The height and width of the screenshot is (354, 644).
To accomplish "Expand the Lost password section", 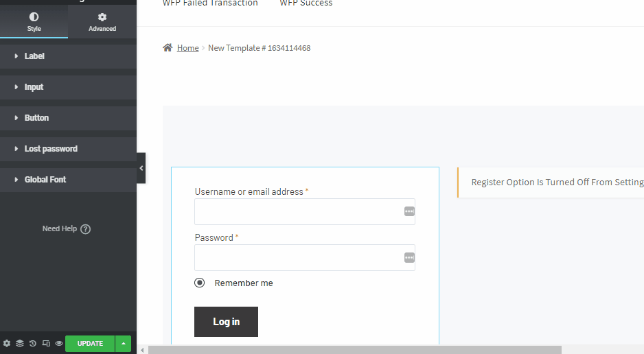I will [x=51, y=149].
